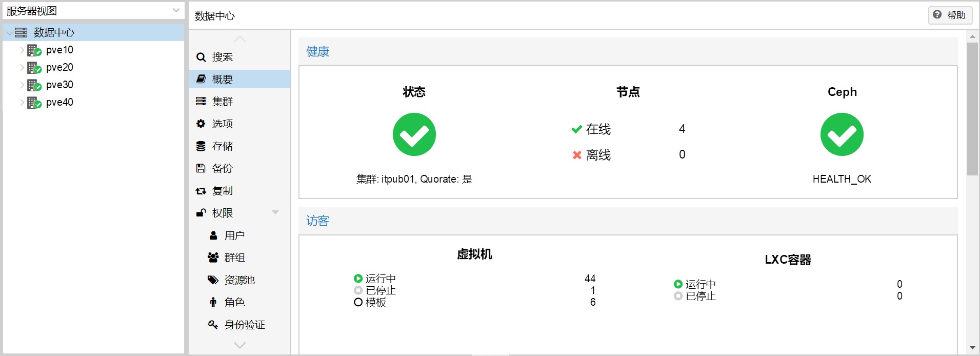Open the 集群 menu item
The width and height of the screenshot is (980, 356).
click(x=222, y=102)
